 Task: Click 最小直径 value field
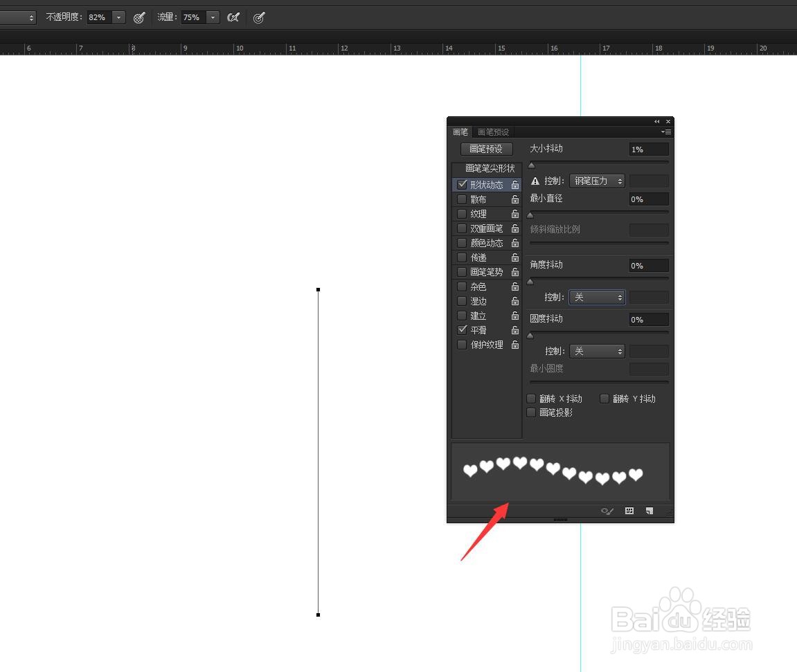coord(649,199)
